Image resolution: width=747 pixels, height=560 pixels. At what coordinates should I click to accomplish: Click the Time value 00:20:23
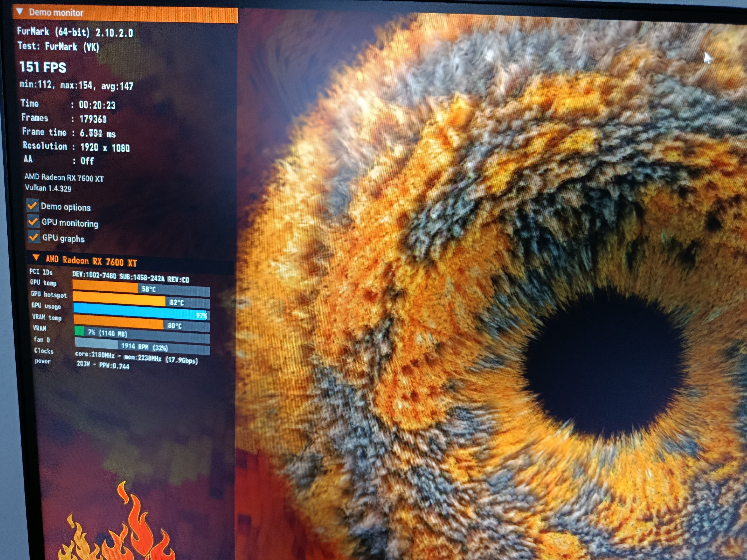[97, 105]
